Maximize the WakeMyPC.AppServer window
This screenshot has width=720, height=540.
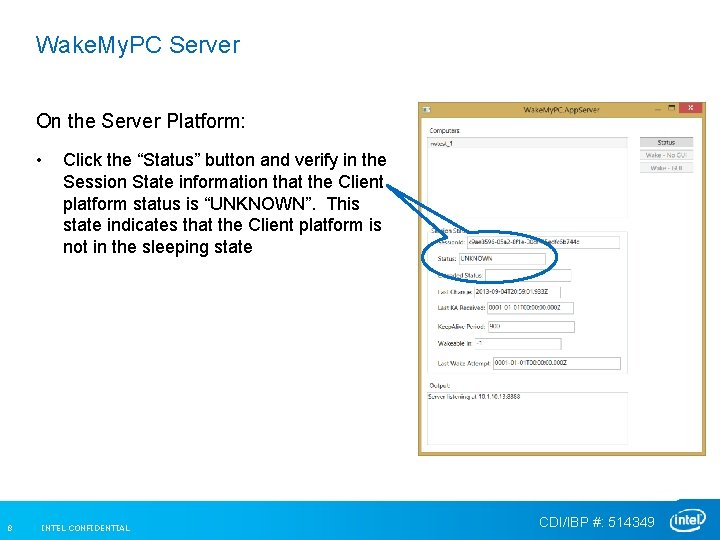(671, 108)
